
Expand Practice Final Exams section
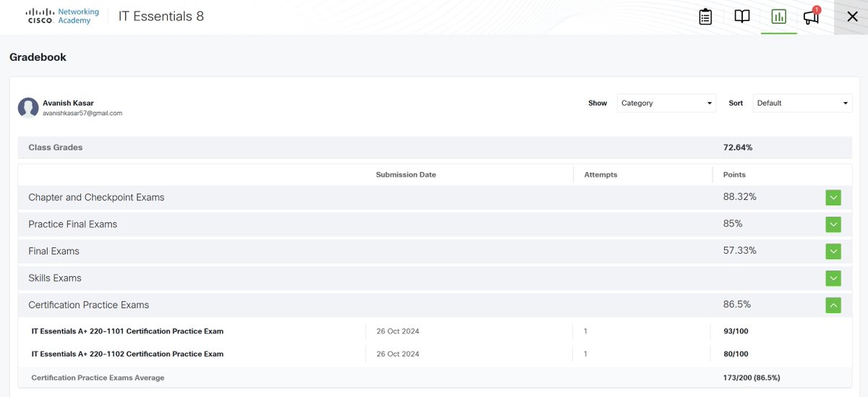tap(833, 224)
